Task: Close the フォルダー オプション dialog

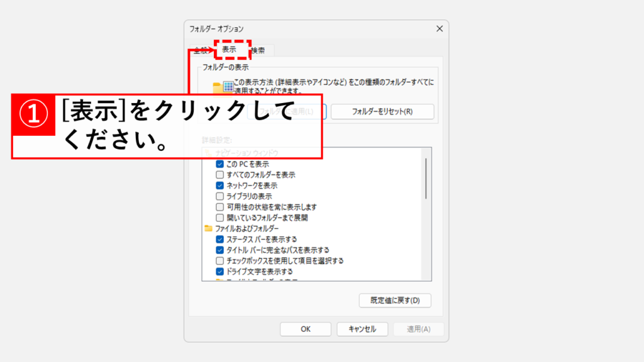Action: (438, 29)
